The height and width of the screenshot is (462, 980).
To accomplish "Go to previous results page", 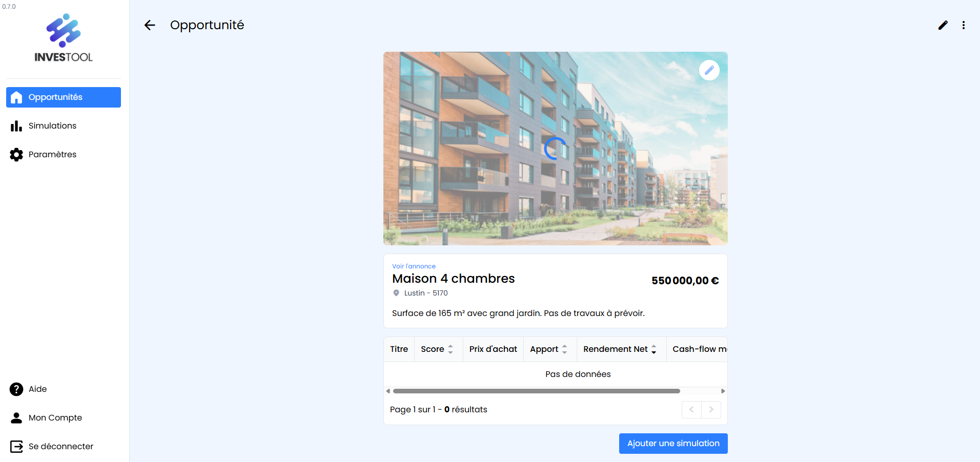I will [691, 410].
